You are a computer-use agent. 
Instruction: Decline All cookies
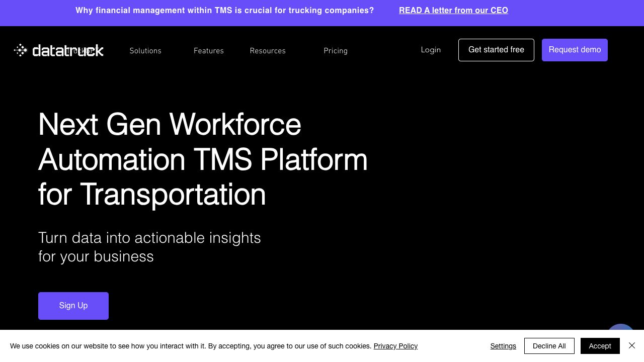pos(549,346)
